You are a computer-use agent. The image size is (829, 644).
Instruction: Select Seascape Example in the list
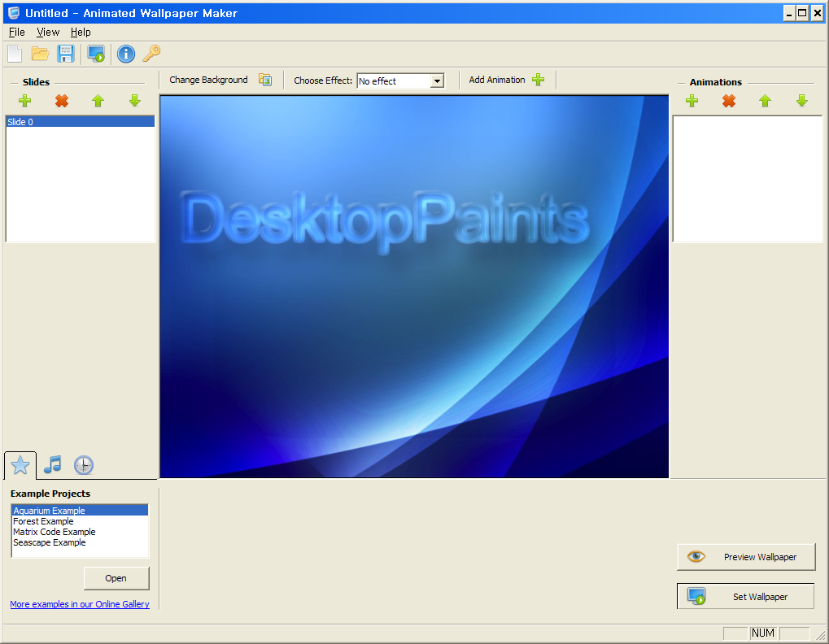coord(80,542)
